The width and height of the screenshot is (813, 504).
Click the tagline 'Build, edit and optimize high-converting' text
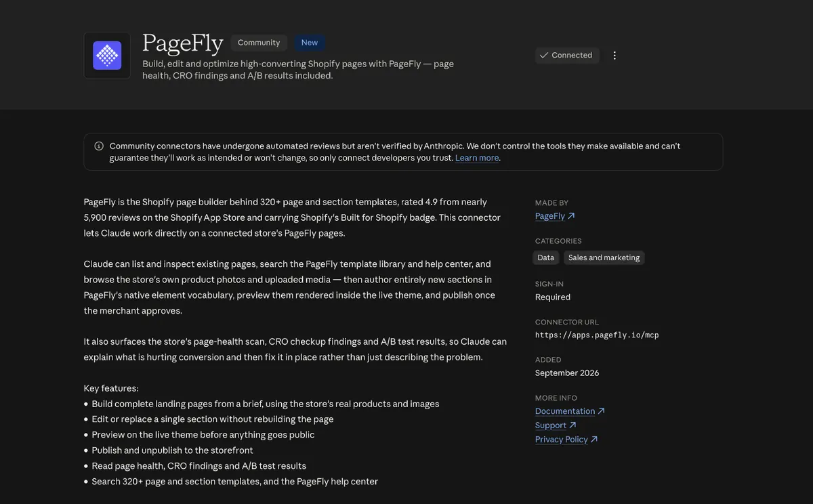pos(298,70)
